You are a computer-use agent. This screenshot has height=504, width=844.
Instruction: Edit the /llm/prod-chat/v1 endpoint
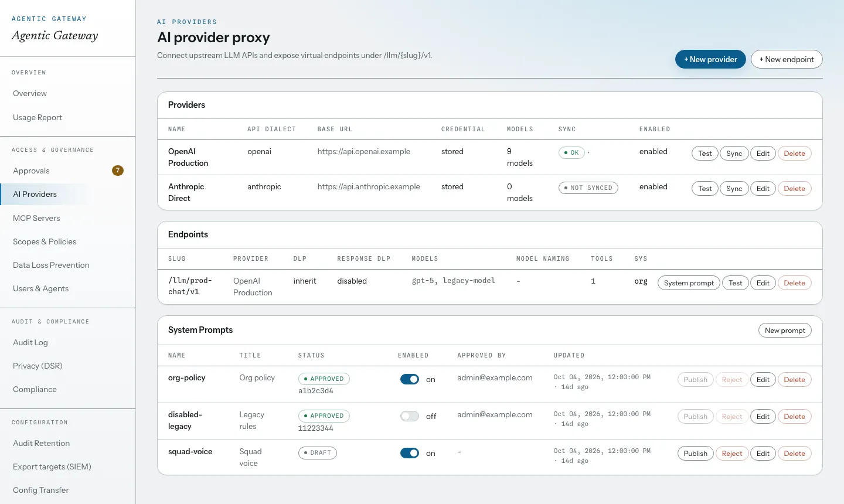(x=763, y=283)
